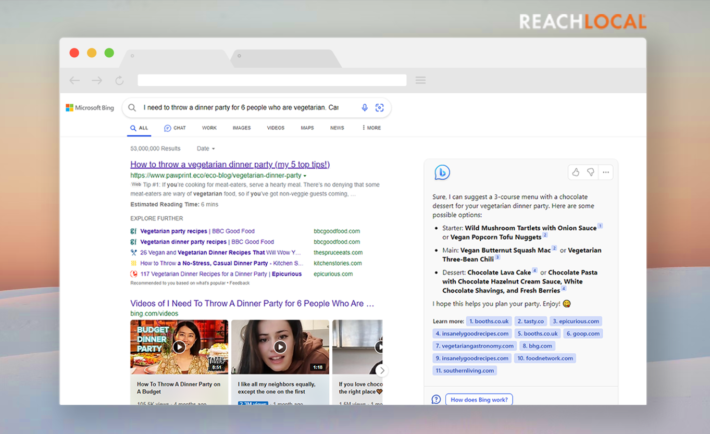This screenshot has width=710, height=434.
Task: Open source 1. booths.co.uk
Action: click(489, 321)
